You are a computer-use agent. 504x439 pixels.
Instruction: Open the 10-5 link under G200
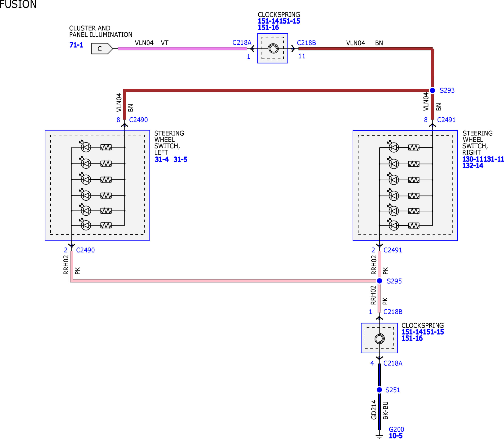tap(396, 436)
